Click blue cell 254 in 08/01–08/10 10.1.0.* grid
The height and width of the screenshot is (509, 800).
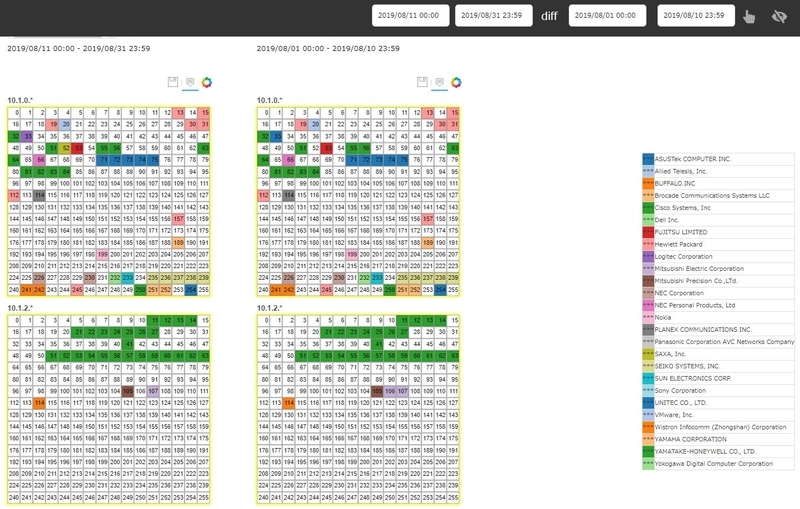tap(440, 290)
